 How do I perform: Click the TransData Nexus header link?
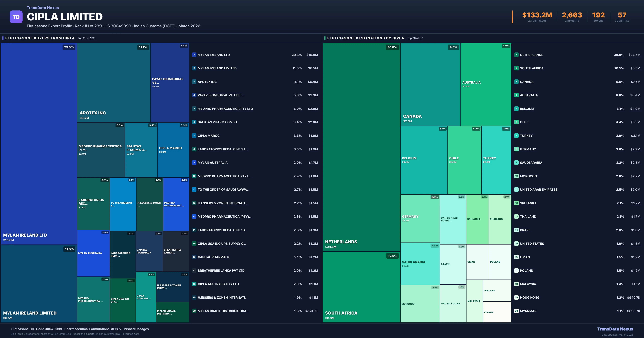tap(43, 8)
